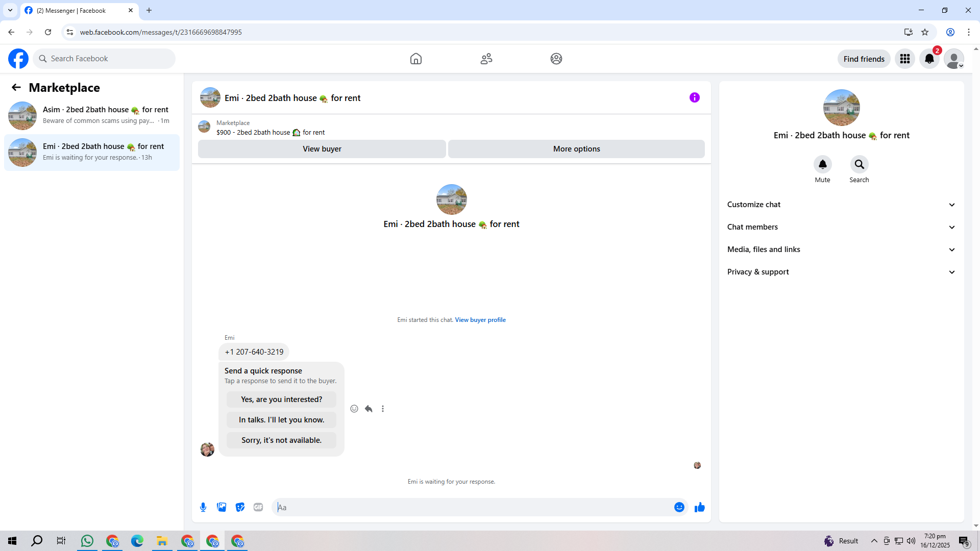View site information icon in address bar

(70, 32)
